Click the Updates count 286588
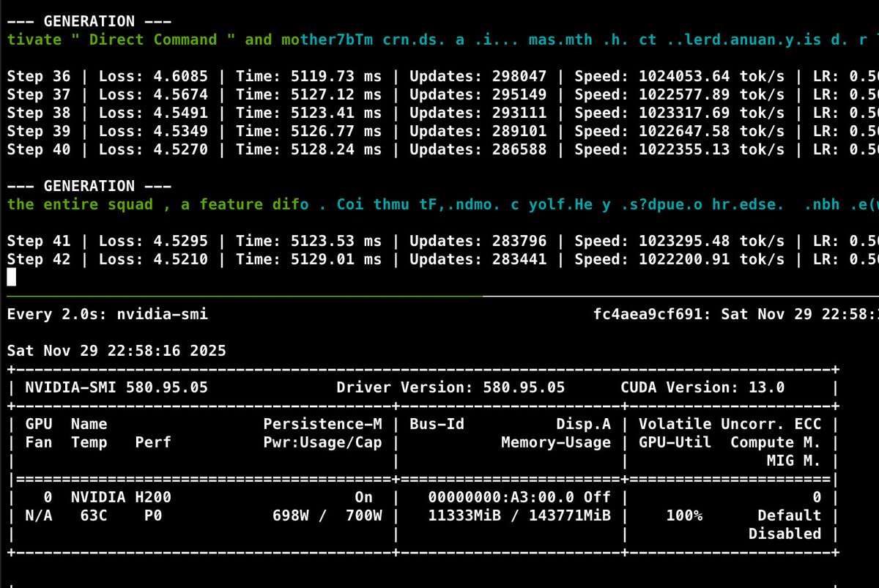Viewport: 879px width, 588px height. (x=519, y=149)
